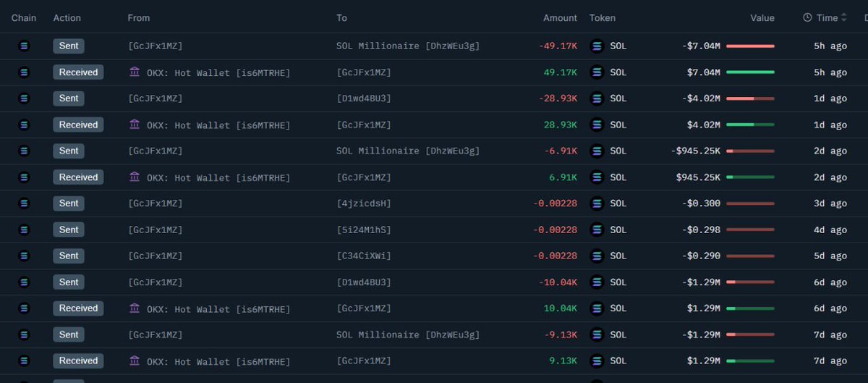Click the Received badge in the 49.17K row
This screenshot has height=383, width=868.
point(78,72)
